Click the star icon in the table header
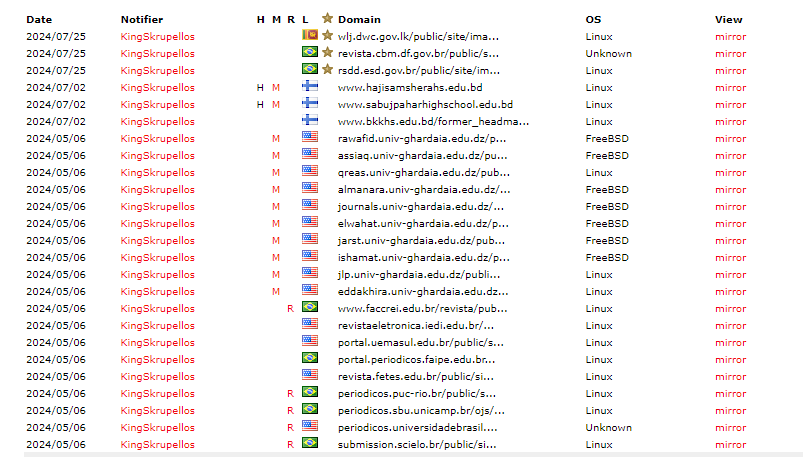The height and width of the screenshot is (457, 803). (327, 19)
